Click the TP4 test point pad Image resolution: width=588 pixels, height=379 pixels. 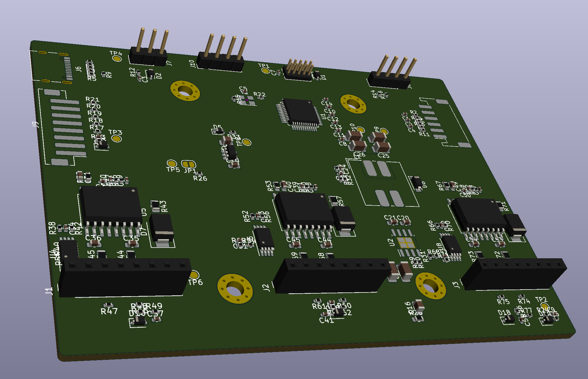(x=117, y=59)
